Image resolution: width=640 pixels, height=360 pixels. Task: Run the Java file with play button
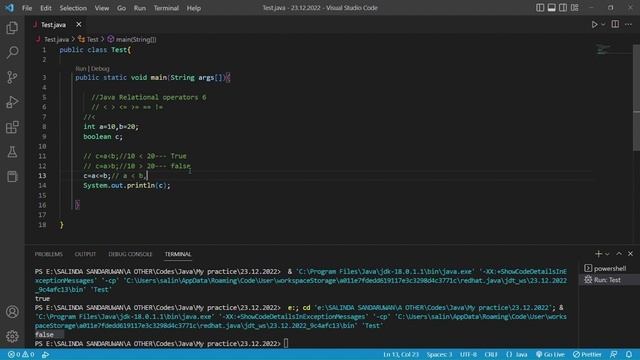594,24
